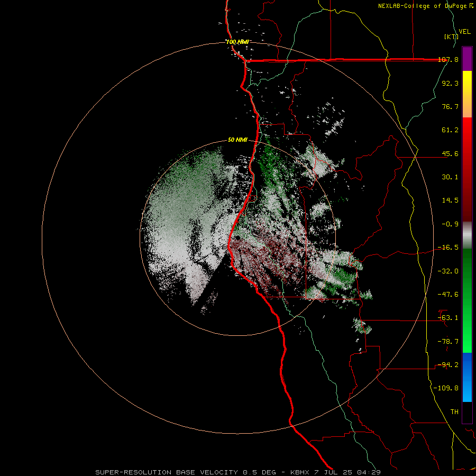Image resolution: width=476 pixels, height=476 pixels.
Task: Click the 61.2 legend value
Action: click(x=450, y=130)
